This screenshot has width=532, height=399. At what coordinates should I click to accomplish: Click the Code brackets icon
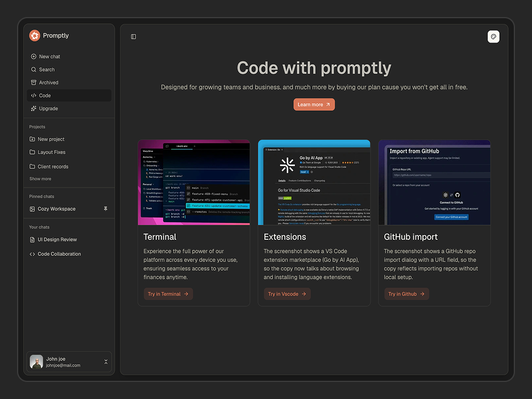click(x=34, y=95)
